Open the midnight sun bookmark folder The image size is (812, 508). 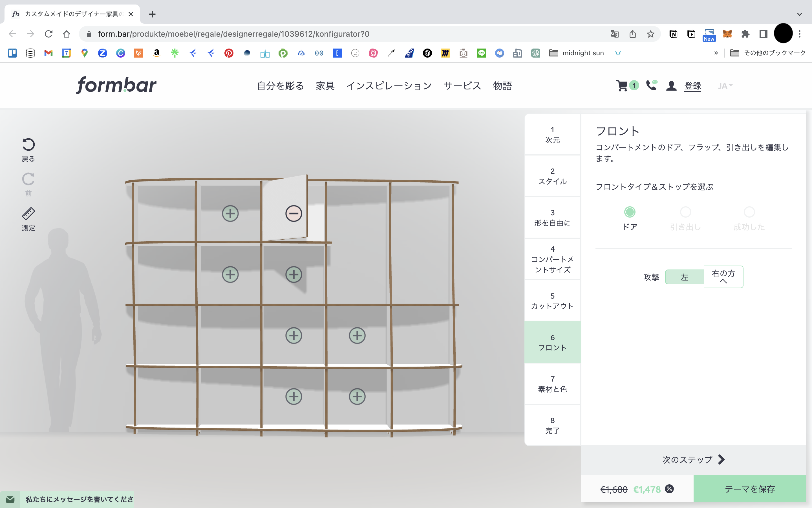click(x=577, y=53)
